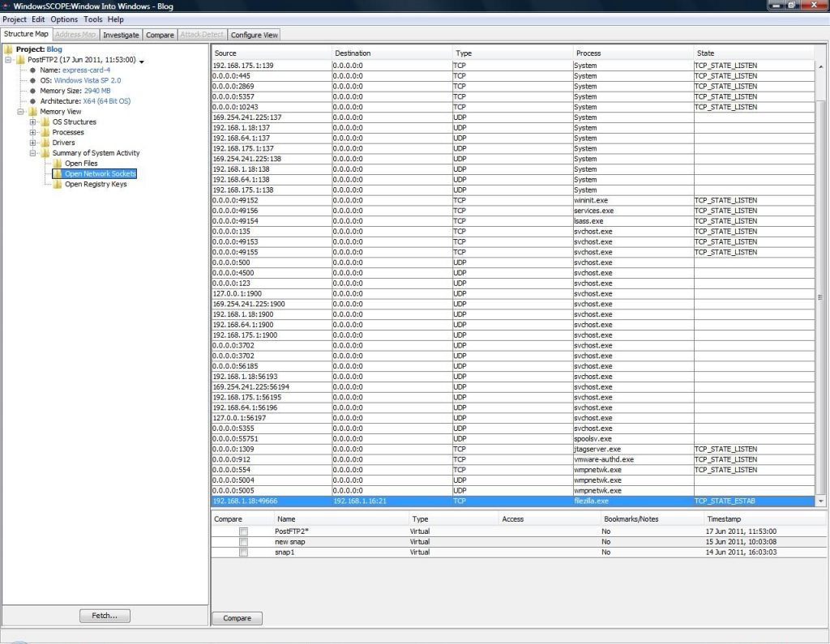Select the lsass.exe socket row
The width and height of the screenshot is (830, 644).
coord(513,221)
